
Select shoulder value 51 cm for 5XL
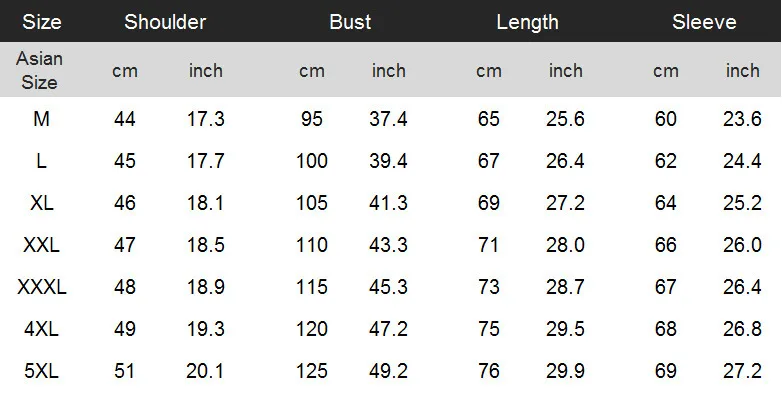point(124,371)
